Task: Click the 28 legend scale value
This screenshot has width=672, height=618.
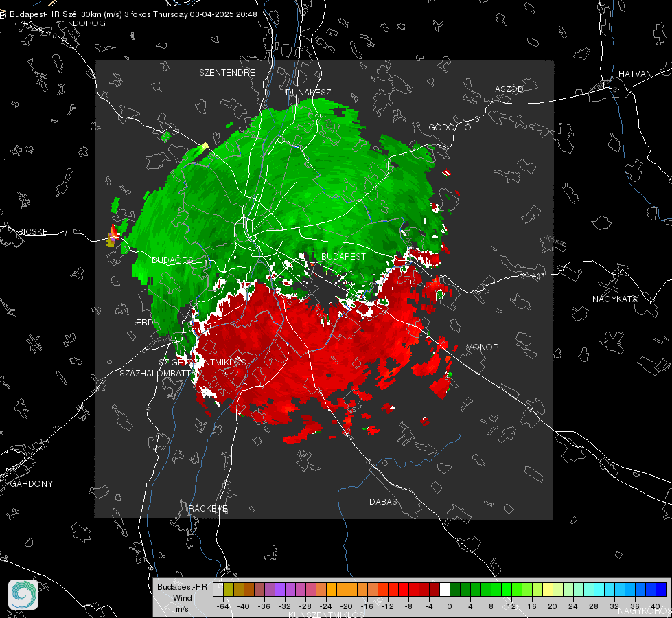Action: [594, 606]
